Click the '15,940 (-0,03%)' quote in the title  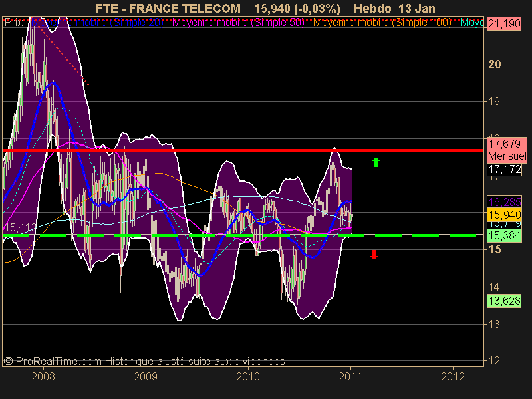(297, 9)
